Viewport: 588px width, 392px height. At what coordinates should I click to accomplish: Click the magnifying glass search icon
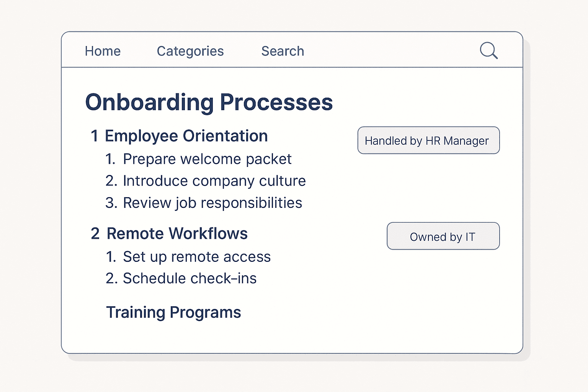489,51
